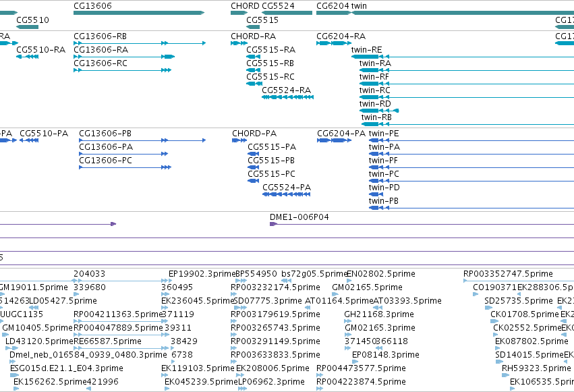
Task: Click EST RP003352747.5prime
Action: pyautogui.click(x=508, y=274)
